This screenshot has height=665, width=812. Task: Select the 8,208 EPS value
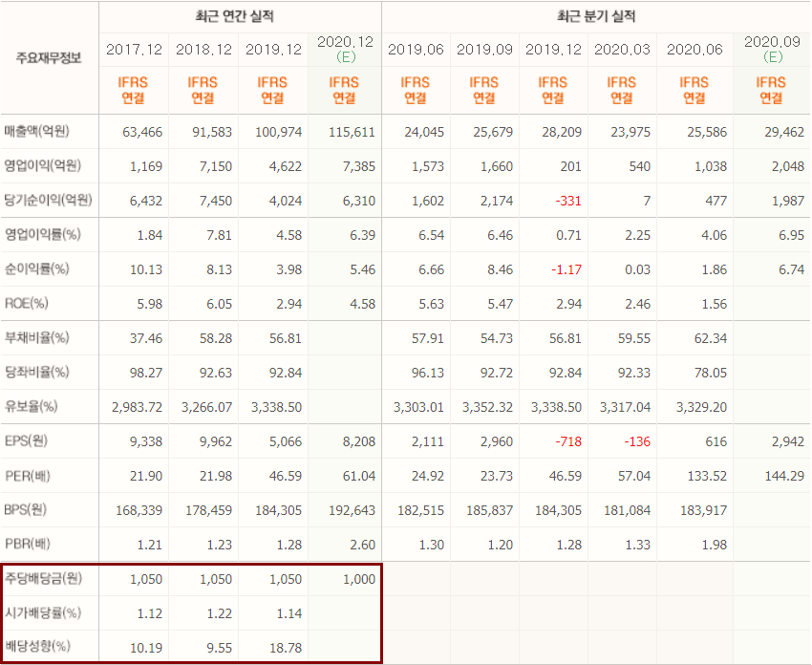pos(359,441)
